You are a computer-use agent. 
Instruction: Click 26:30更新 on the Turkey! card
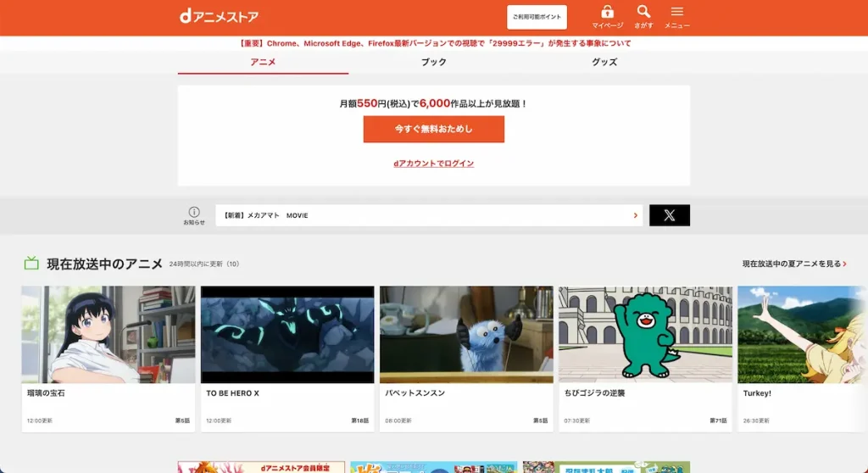click(x=756, y=421)
